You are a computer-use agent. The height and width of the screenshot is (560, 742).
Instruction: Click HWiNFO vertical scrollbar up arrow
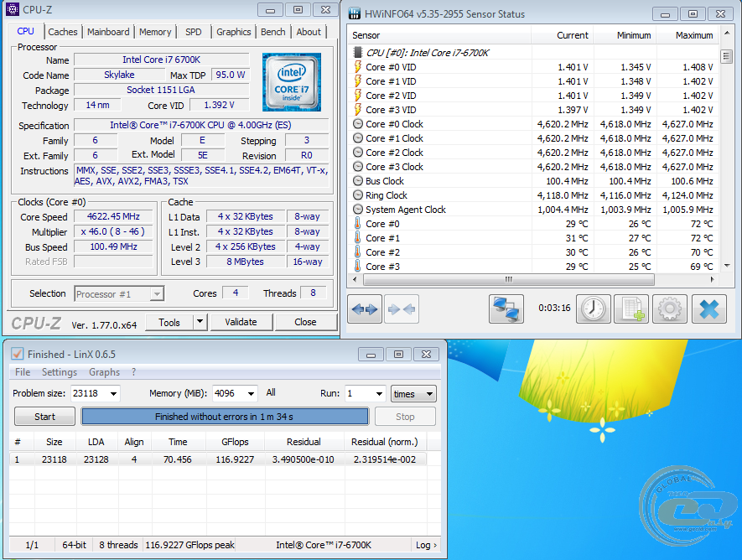(x=727, y=34)
